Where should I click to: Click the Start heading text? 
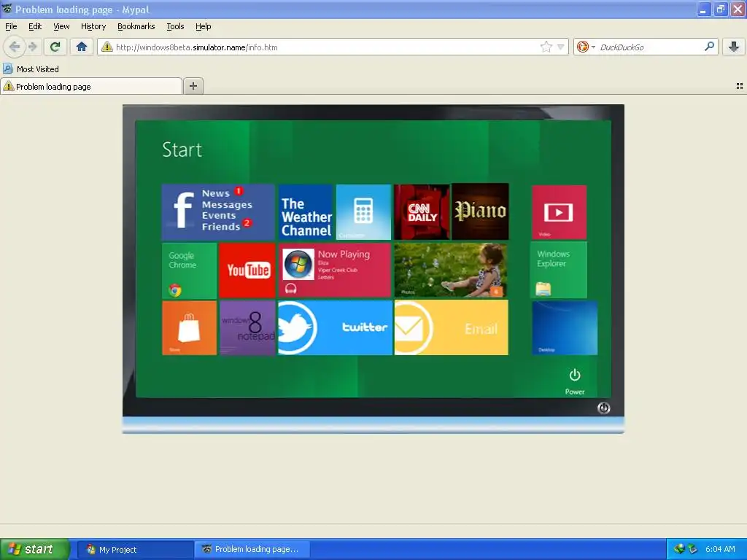pyautogui.click(x=182, y=149)
